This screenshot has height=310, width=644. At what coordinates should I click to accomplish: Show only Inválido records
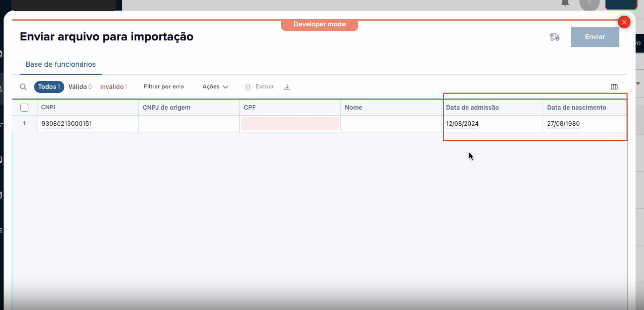114,87
